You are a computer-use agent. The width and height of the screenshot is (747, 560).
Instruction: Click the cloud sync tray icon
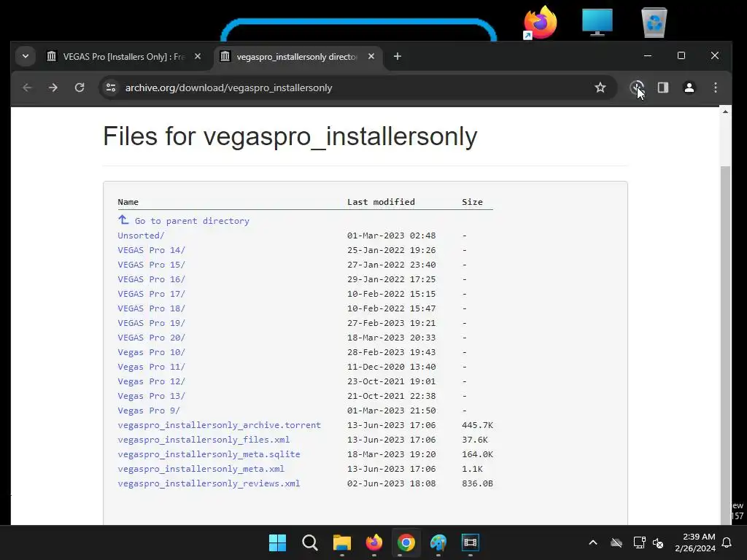(616, 542)
